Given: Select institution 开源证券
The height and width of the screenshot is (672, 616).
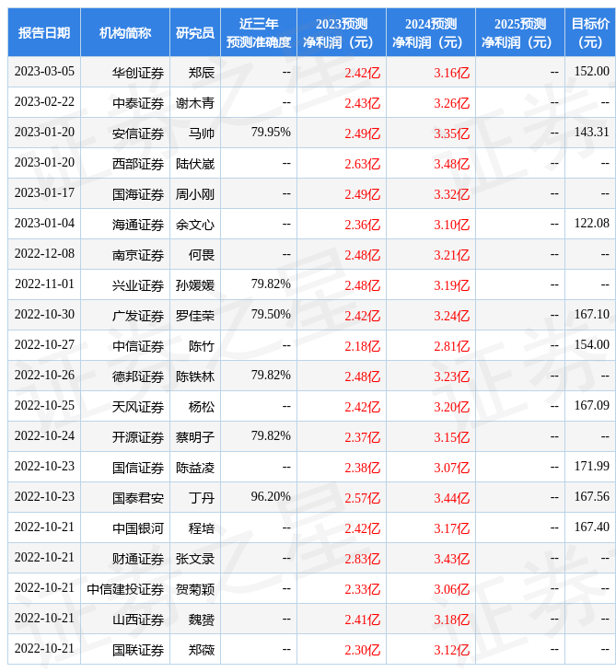Looking at the screenshot, I should pos(138,437).
